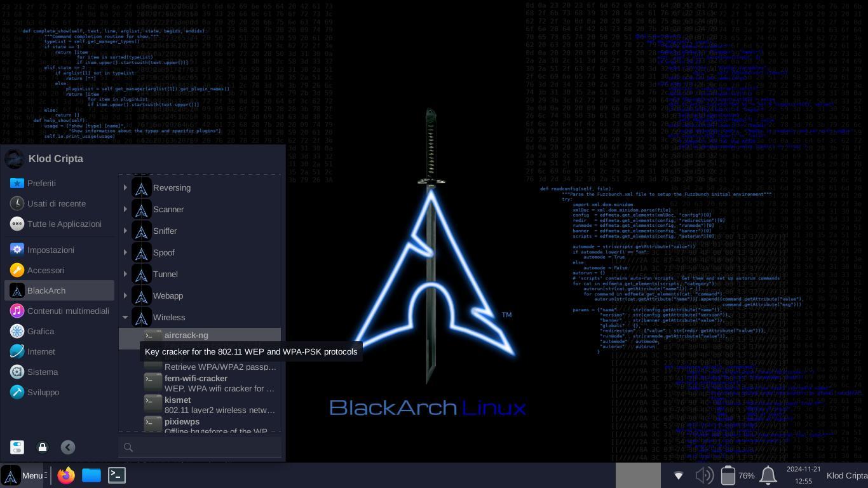Click the Klod Cripta user avatar
Viewport: 868px width, 488px height.
tap(14, 159)
